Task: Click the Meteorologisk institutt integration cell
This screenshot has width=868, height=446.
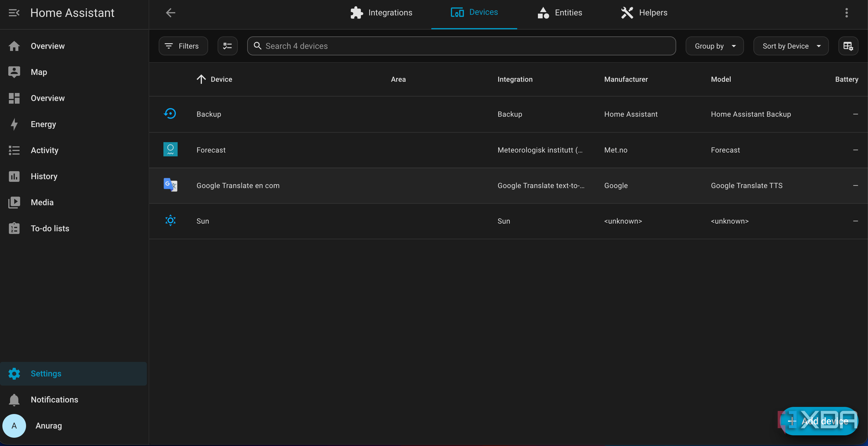Action: 540,150
